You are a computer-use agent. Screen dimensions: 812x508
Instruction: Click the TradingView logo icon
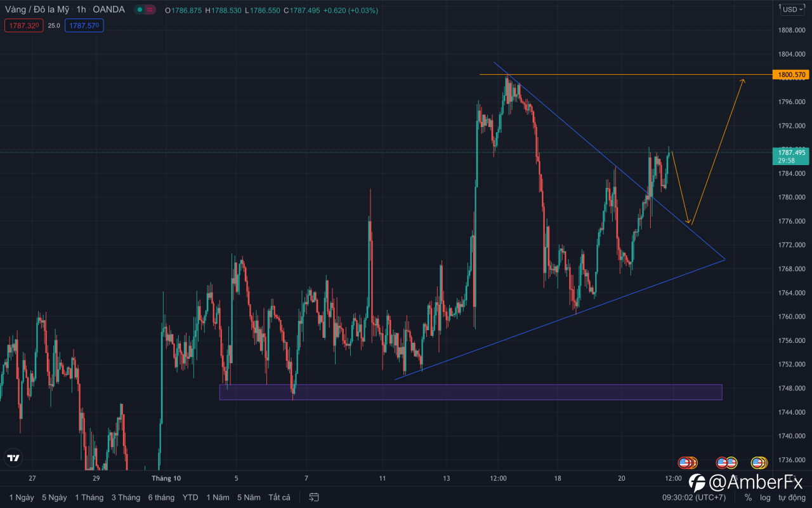click(13, 457)
